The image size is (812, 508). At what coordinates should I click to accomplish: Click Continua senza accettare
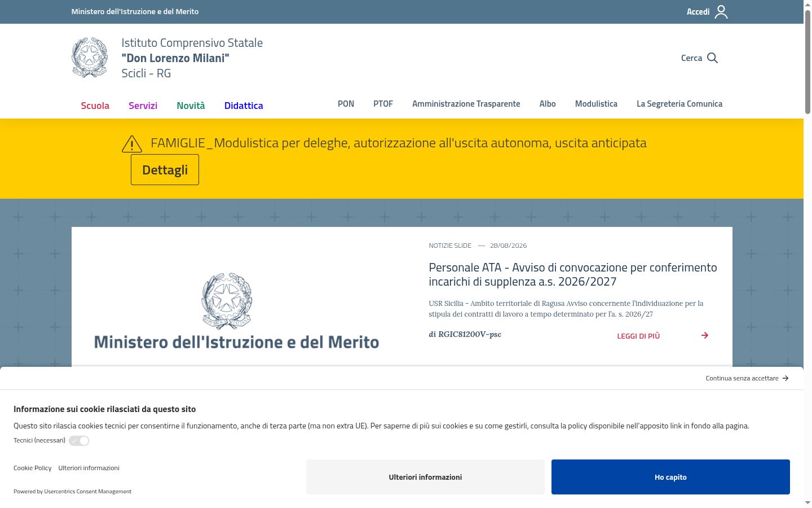click(742, 378)
